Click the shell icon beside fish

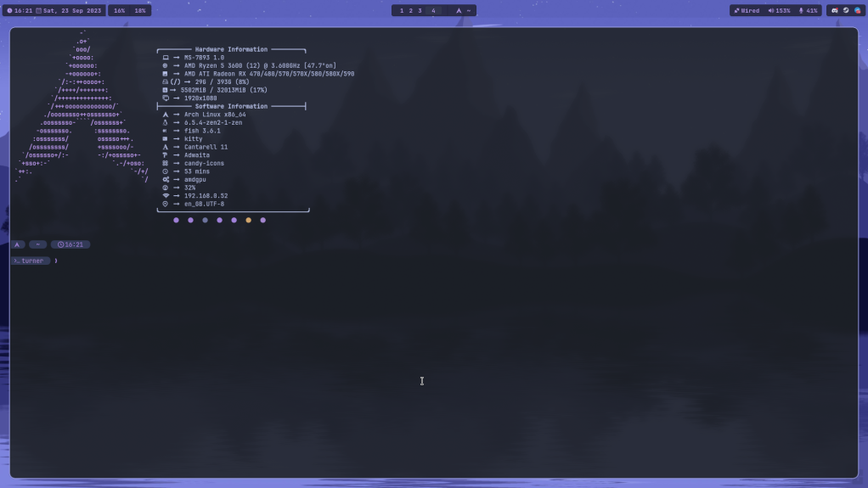(x=165, y=131)
